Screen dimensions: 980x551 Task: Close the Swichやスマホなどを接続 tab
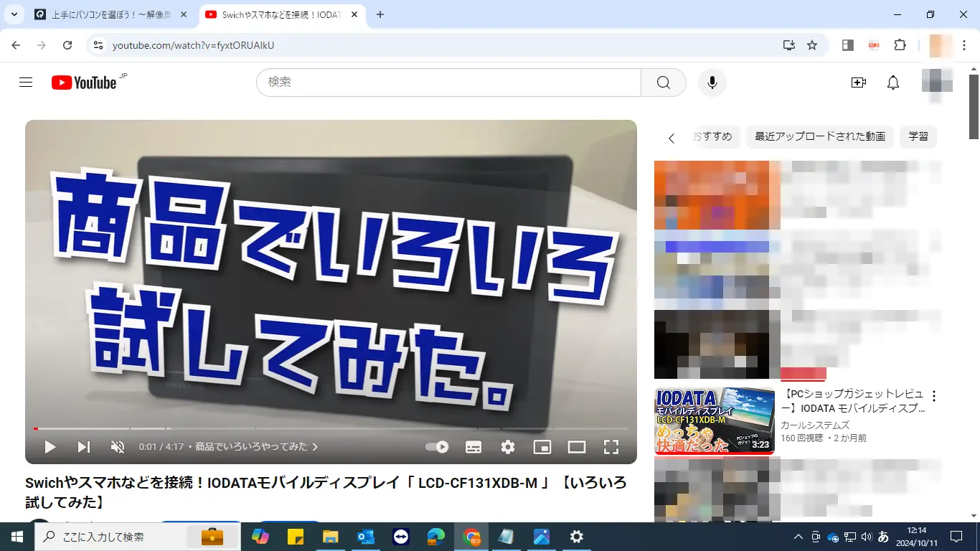click(x=354, y=14)
